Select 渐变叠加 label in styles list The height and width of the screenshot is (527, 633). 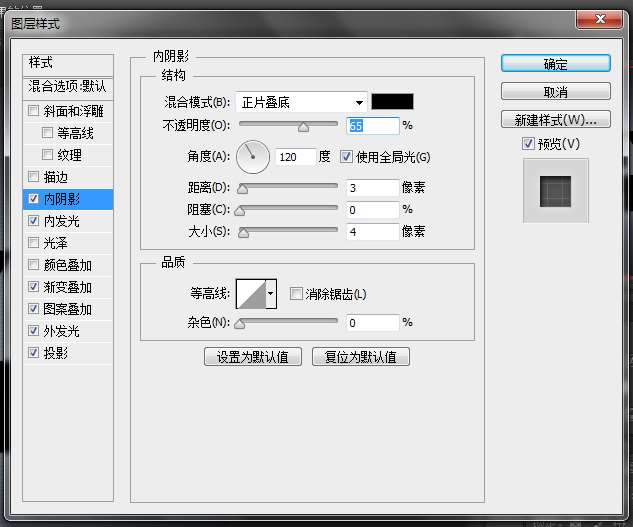click(x=67, y=287)
